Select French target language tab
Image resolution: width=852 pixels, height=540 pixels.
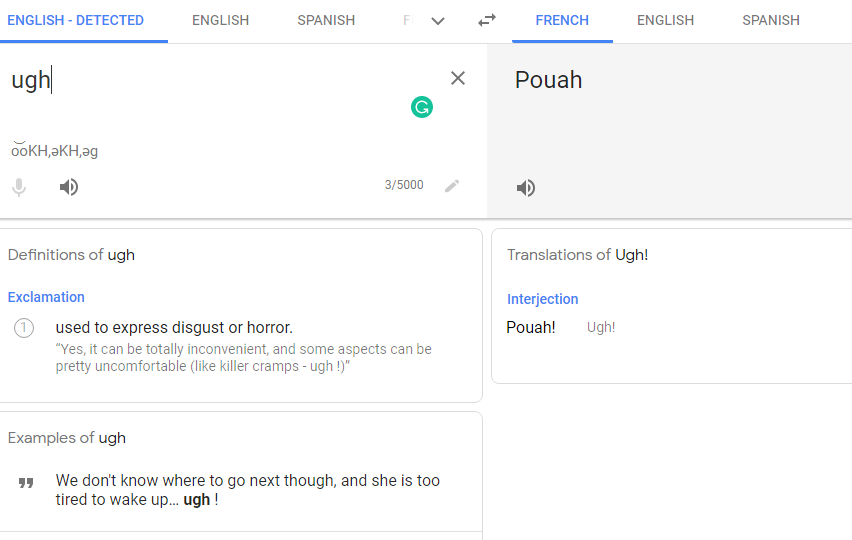tap(562, 20)
